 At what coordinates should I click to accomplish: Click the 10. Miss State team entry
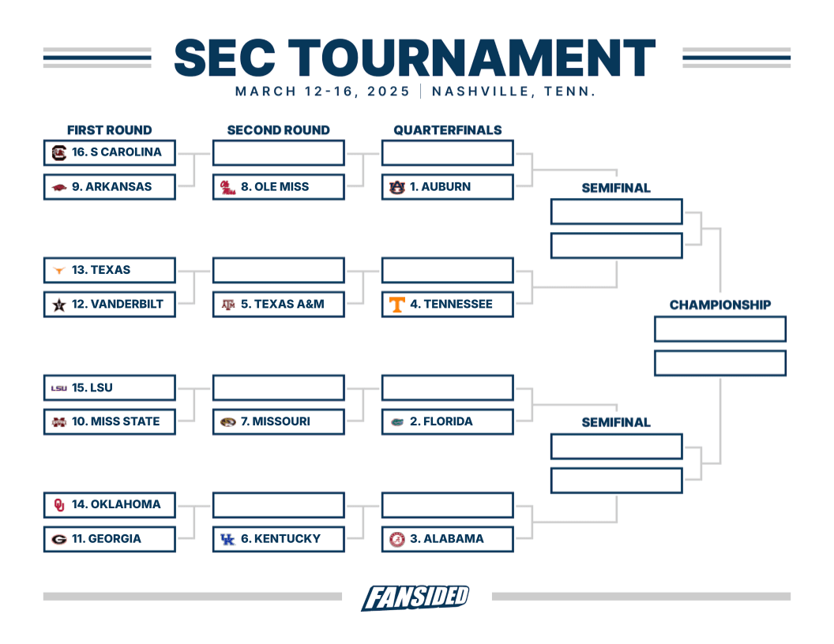109,421
